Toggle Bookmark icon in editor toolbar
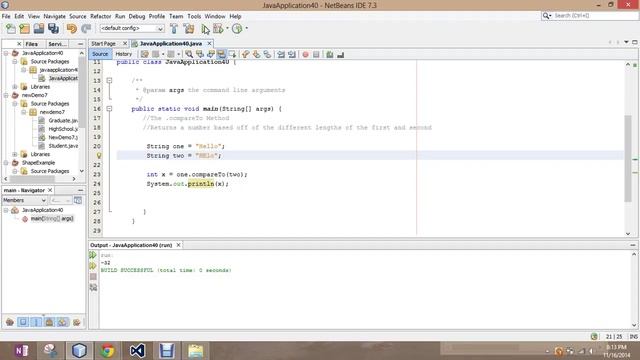 pos(267,54)
